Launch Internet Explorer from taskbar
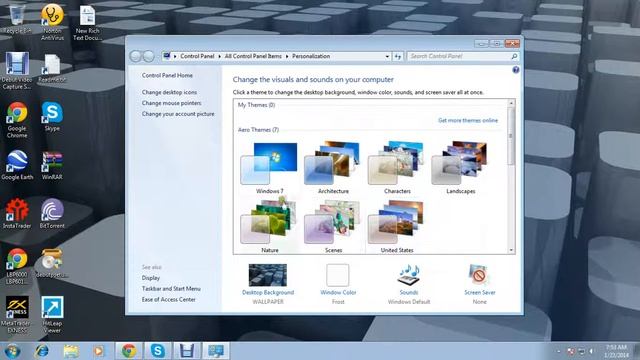 pos(42,351)
